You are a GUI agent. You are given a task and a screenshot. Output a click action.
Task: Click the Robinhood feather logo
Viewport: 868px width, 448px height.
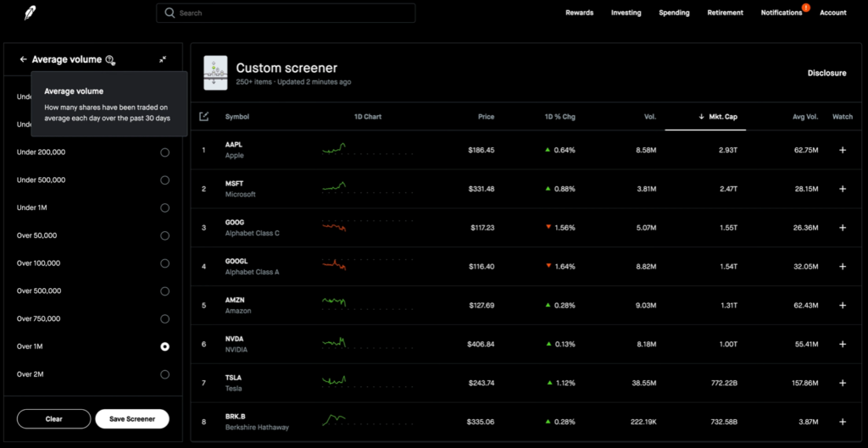point(30,14)
